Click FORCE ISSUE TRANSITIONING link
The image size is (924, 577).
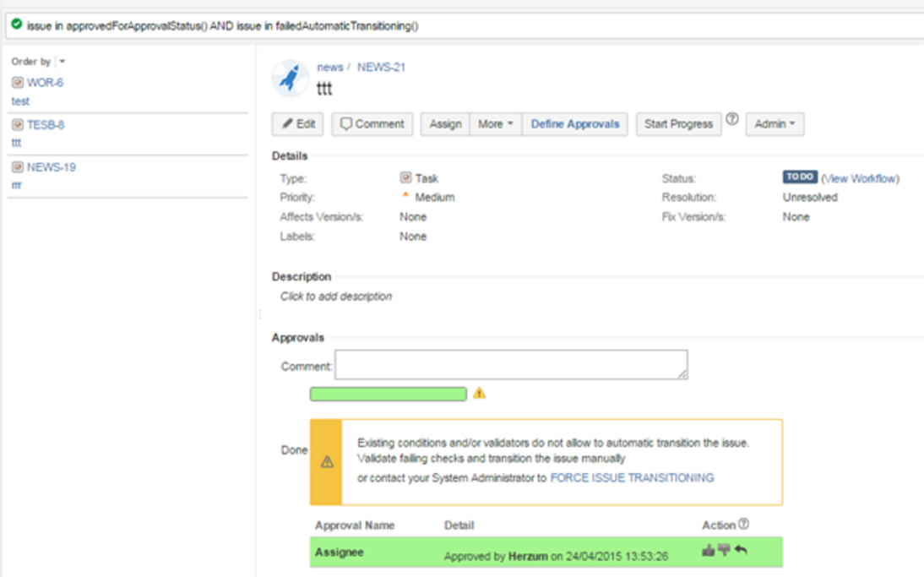pos(632,478)
